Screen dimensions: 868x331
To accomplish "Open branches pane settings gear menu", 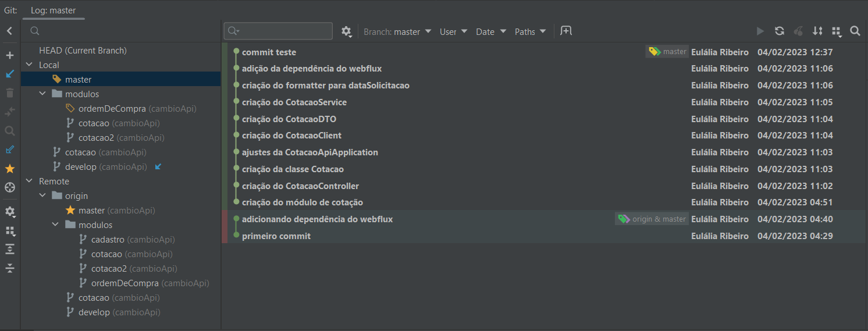I will (x=9, y=212).
